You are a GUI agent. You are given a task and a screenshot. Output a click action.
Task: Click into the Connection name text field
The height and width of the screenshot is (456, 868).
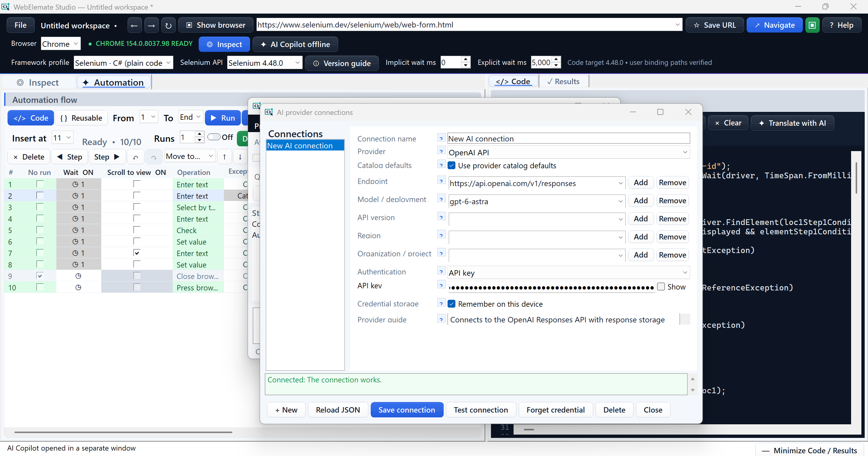(568, 138)
